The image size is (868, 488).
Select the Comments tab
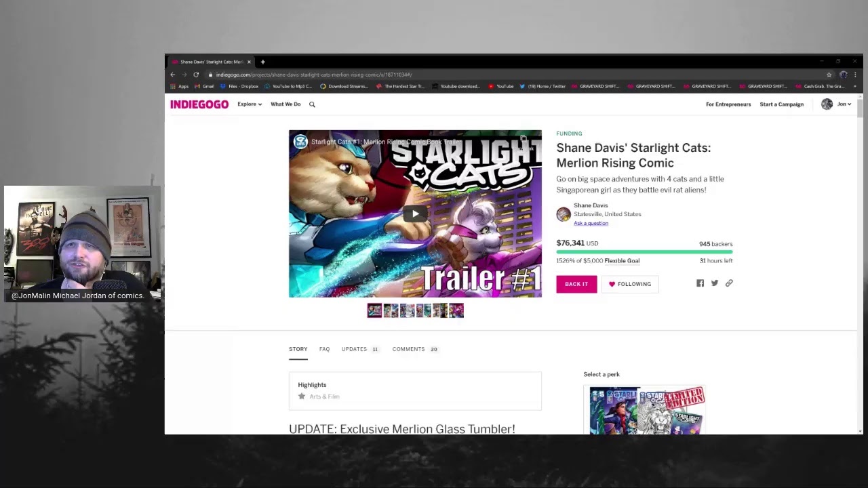(x=408, y=349)
